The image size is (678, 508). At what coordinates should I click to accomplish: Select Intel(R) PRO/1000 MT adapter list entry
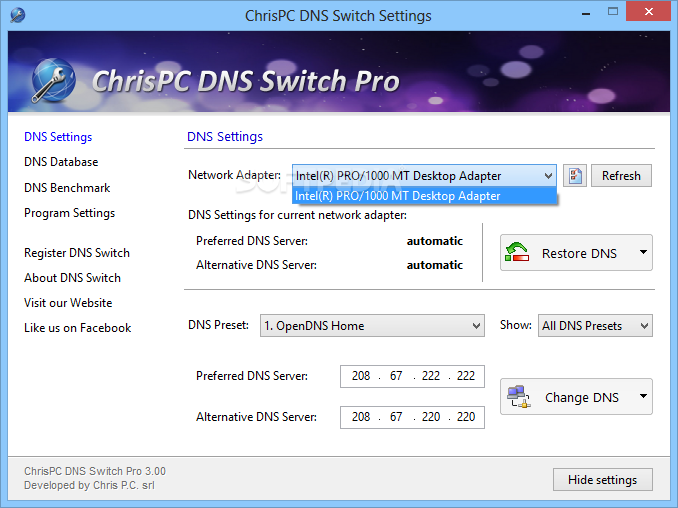(x=424, y=196)
